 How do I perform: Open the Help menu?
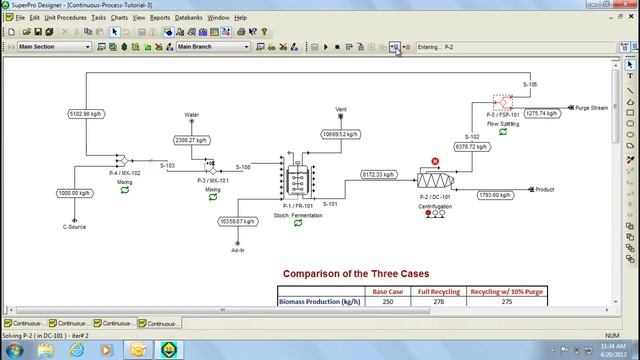pyautogui.click(x=240, y=18)
